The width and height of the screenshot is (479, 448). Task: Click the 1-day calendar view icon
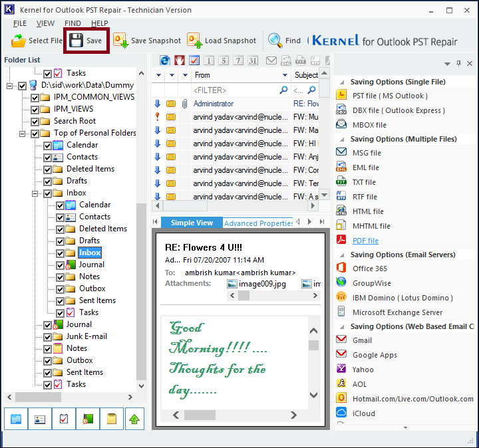click(x=209, y=60)
